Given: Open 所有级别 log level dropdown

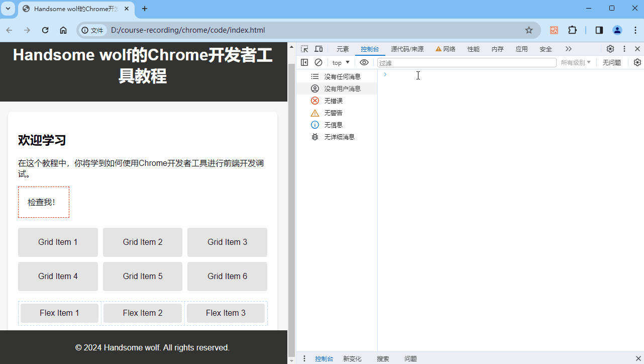Looking at the screenshot, I should [576, 62].
